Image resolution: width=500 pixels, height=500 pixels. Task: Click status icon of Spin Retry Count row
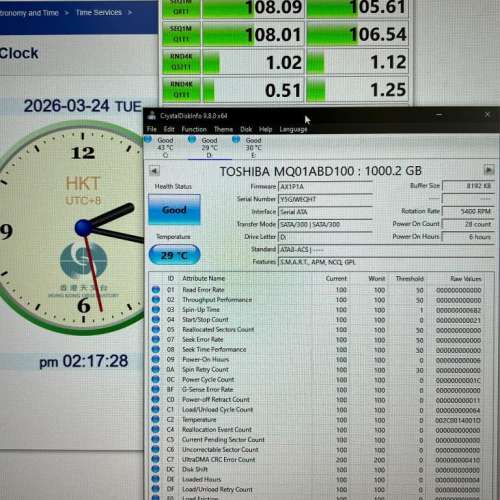click(x=156, y=369)
